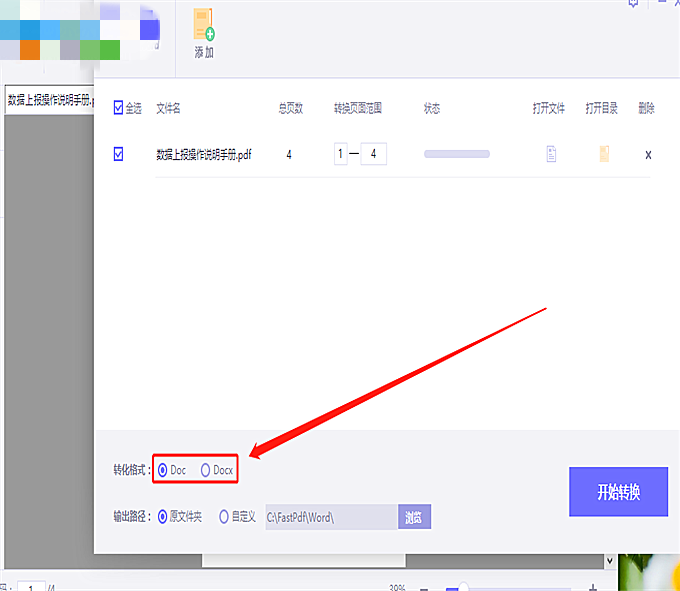This screenshot has height=591, width=680.
Task: Edit the start page field showing 1
Action: pos(341,154)
